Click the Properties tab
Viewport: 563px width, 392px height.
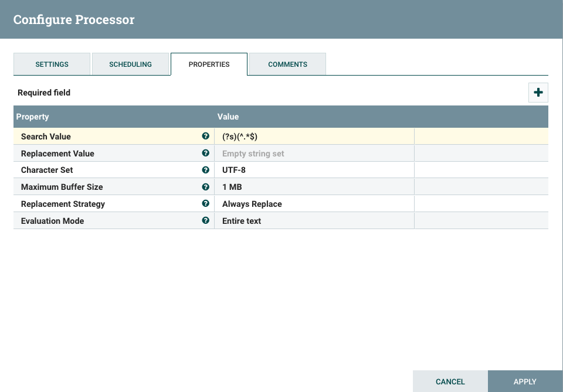tap(209, 64)
